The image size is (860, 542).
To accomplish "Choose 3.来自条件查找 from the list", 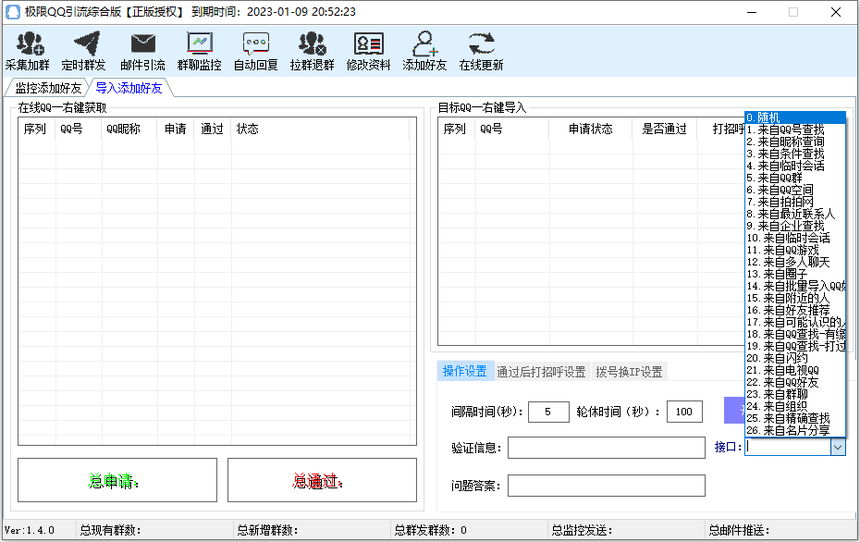I will (x=795, y=154).
